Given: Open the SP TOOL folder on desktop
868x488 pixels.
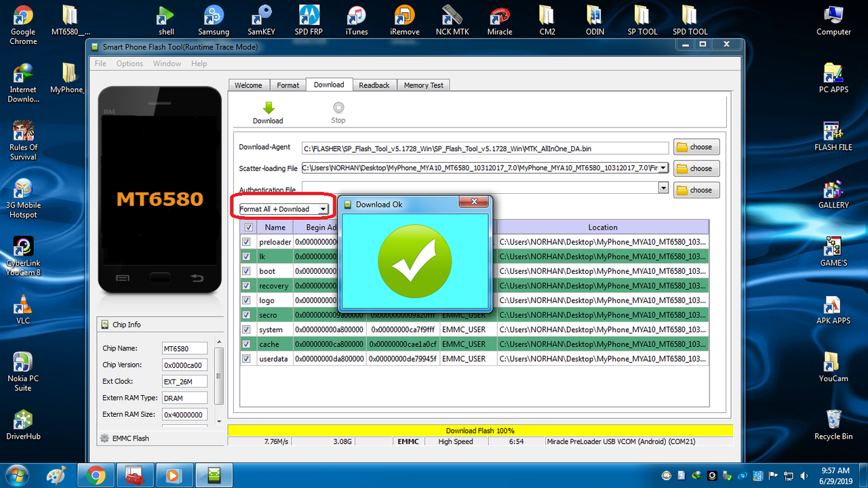Looking at the screenshot, I should click(642, 20).
